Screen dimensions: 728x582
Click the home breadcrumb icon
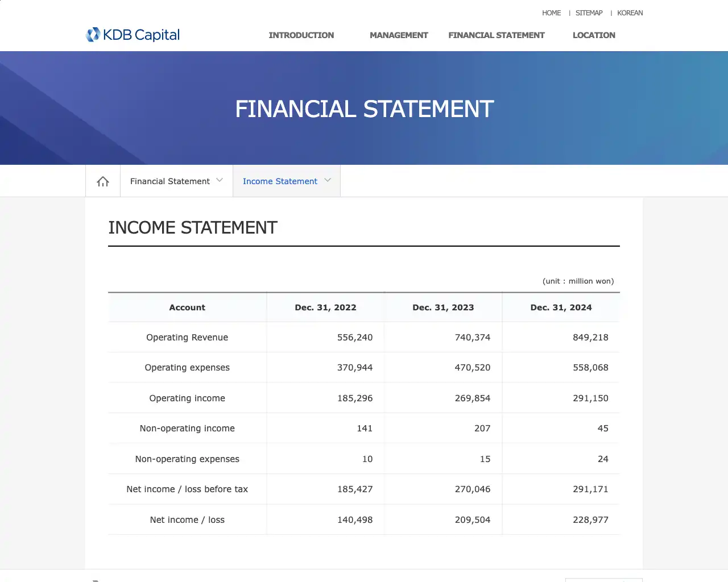coord(102,181)
